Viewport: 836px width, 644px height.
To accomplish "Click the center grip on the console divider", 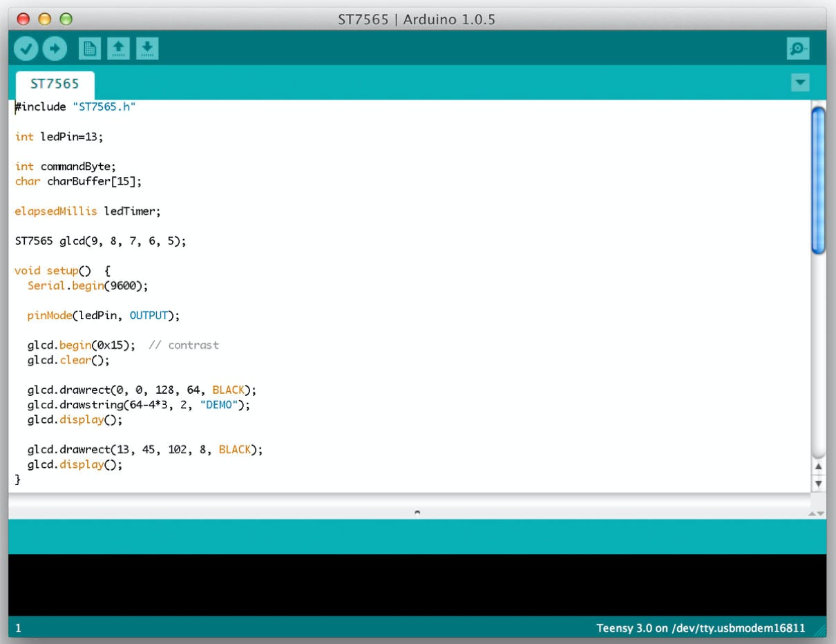I will (417, 513).
